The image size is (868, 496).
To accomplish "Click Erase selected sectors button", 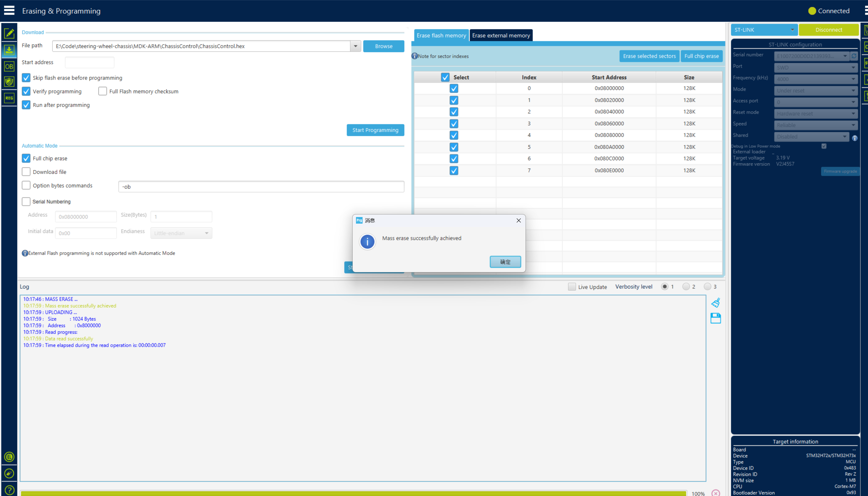I will (x=649, y=56).
